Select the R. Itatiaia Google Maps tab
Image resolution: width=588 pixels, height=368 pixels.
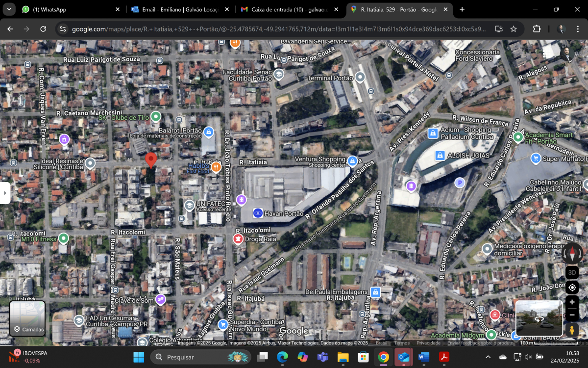tap(400, 9)
